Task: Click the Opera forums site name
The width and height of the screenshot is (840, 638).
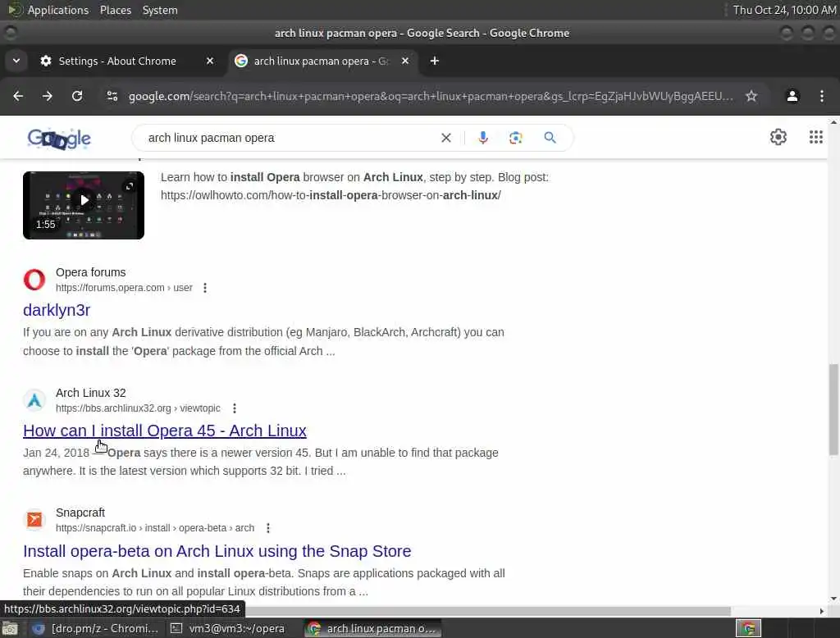Action: pos(90,272)
